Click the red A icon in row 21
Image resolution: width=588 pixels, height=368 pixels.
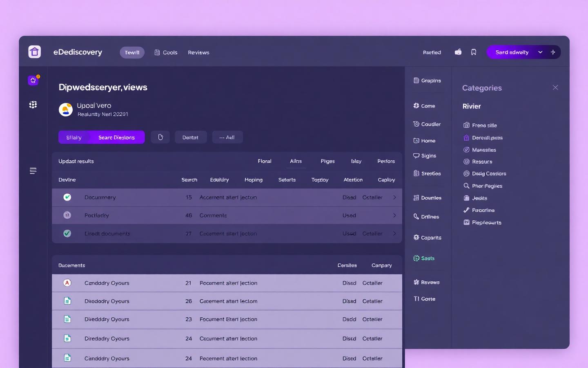point(67,283)
